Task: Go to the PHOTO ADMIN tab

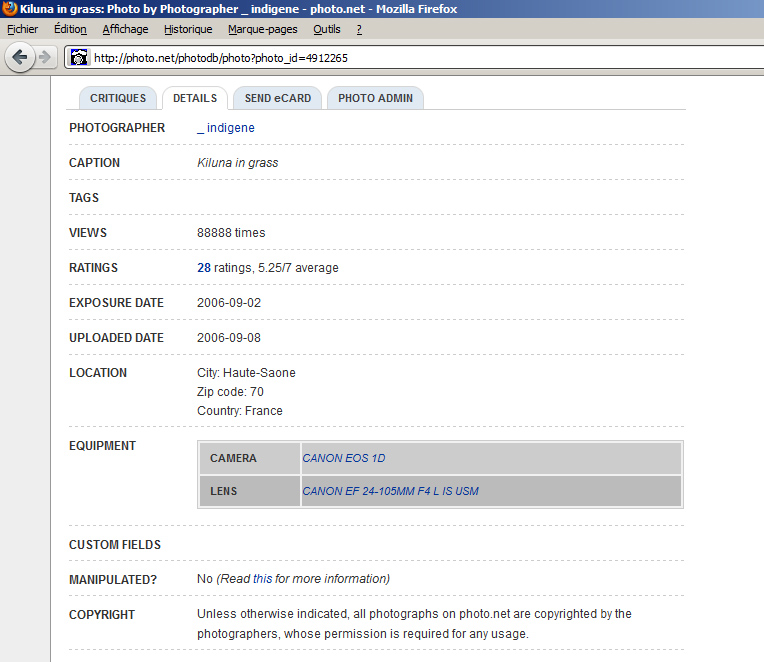Action: (375, 98)
